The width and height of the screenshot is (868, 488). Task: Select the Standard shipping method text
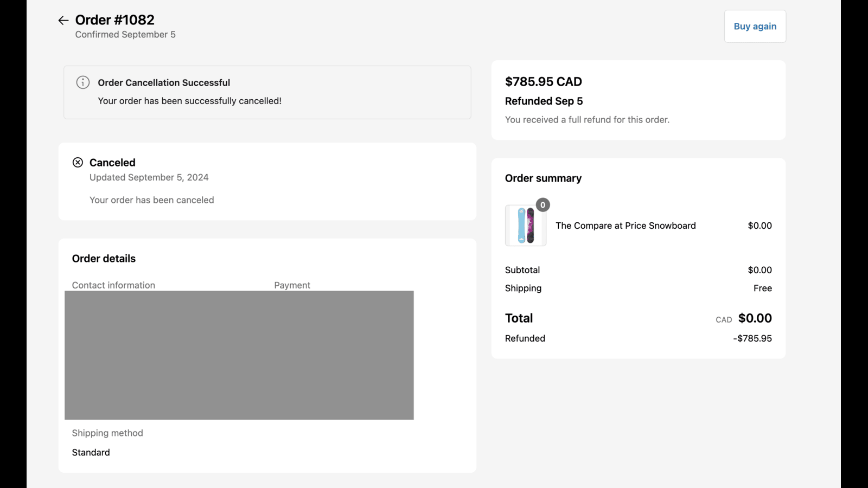pyautogui.click(x=91, y=452)
